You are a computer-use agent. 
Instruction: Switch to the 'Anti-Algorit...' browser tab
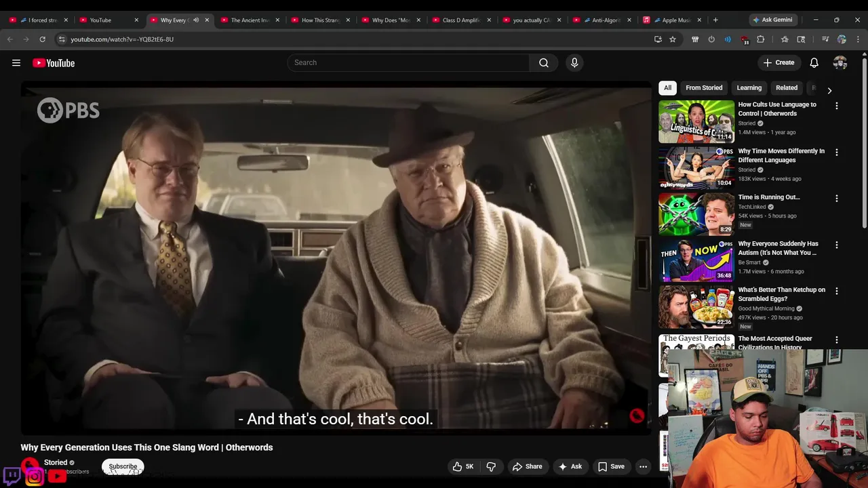coord(602,20)
